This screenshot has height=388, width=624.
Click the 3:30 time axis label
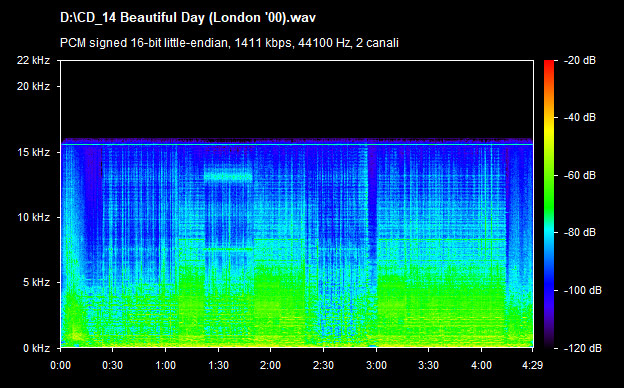(x=429, y=365)
